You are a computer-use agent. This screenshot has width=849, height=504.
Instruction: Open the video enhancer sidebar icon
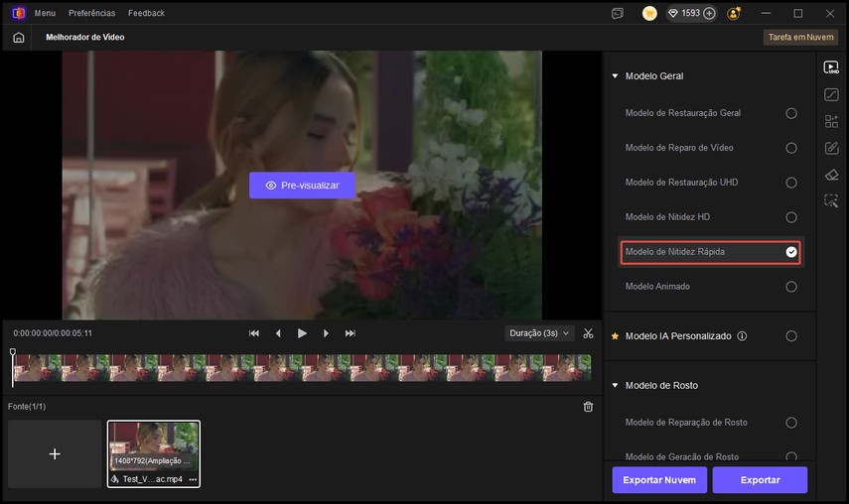[x=831, y=67]
